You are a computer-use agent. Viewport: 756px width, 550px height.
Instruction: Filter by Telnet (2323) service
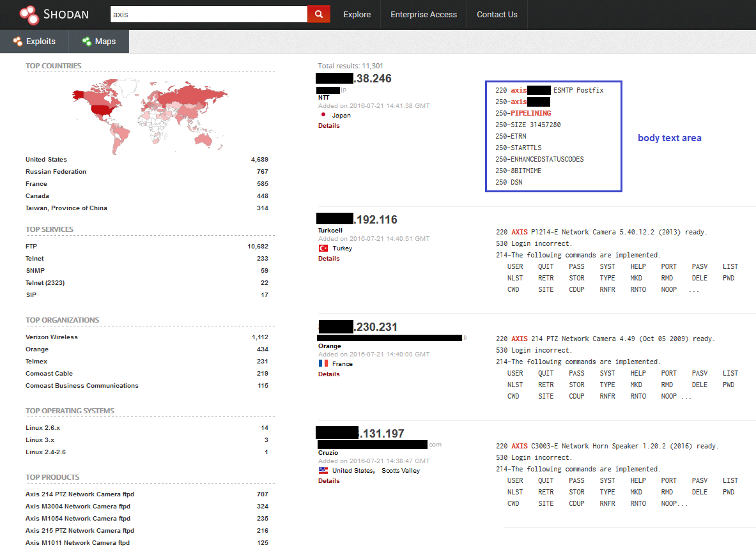pos(45,282)
